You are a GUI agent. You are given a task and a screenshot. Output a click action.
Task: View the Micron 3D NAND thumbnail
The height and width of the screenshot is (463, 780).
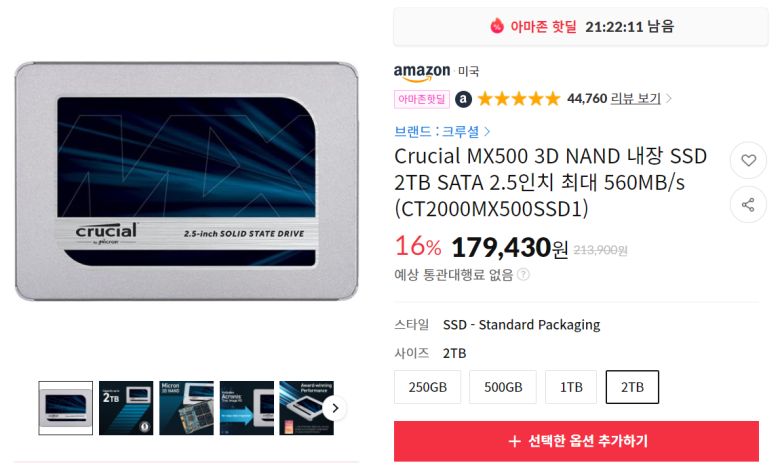coord(187,408)
